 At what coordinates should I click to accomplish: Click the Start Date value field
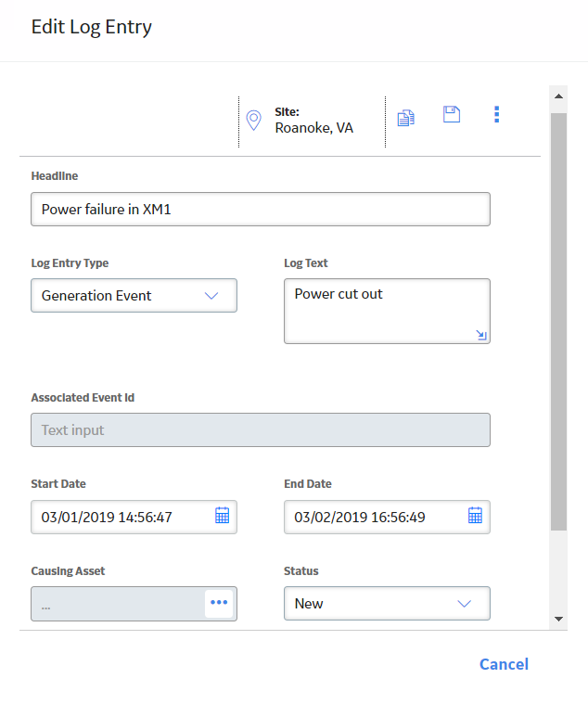point(134,518)
